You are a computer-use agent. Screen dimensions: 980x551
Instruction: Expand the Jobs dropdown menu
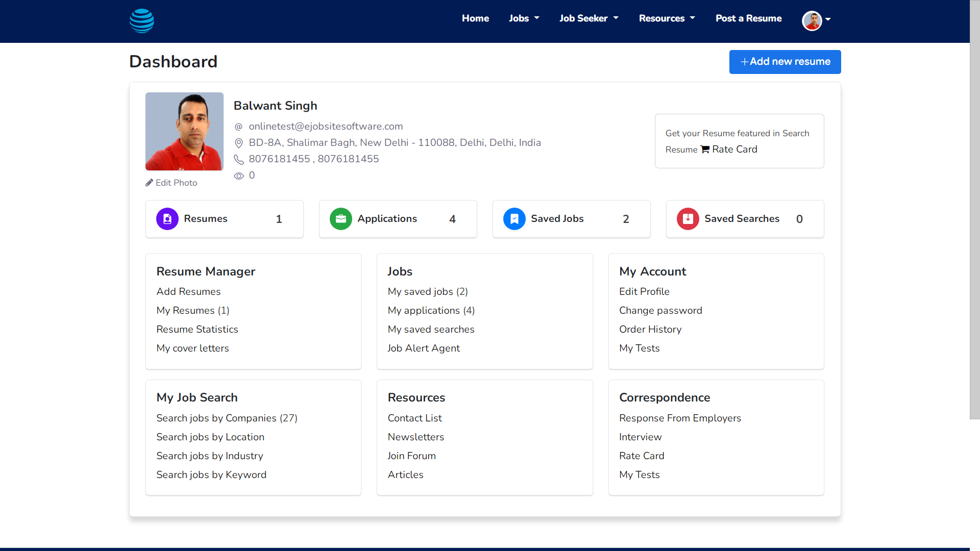point(524,18)
